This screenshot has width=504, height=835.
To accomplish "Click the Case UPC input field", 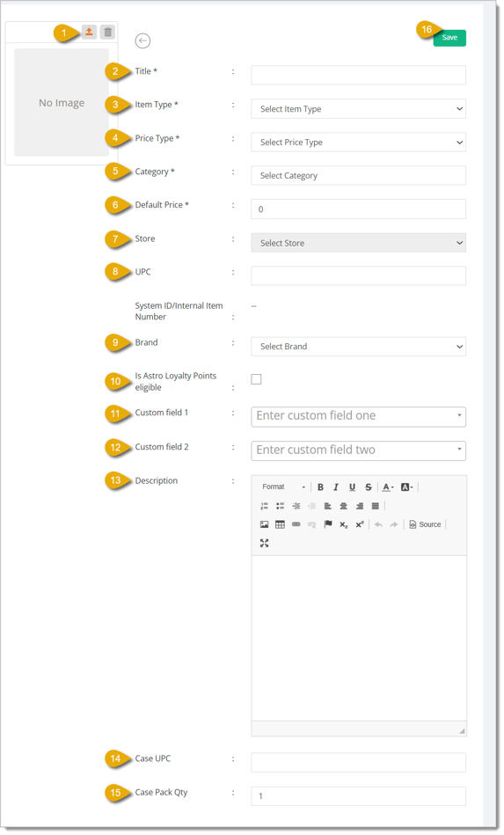I will [x=359, y=763].
